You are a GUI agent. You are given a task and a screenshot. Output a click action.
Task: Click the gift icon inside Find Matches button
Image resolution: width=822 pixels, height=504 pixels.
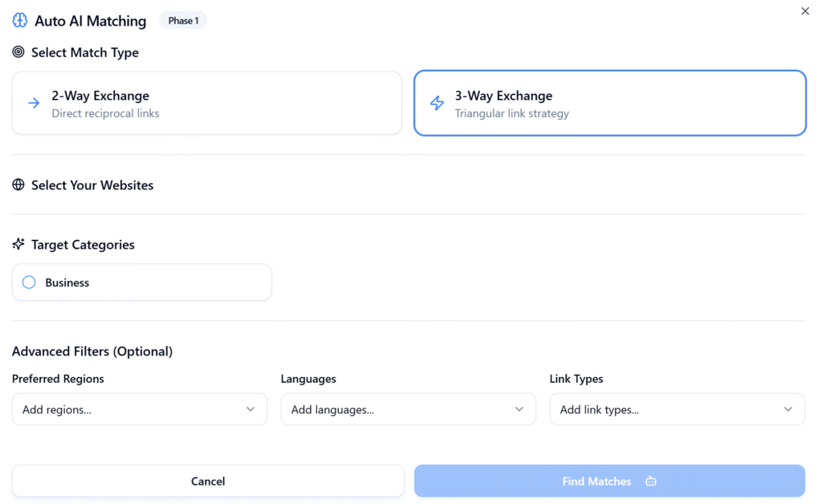(650, 481)
